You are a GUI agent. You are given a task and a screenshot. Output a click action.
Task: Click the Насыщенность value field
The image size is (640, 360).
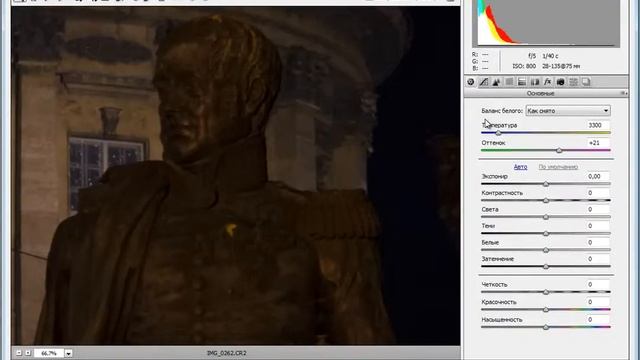coord(598,320)
